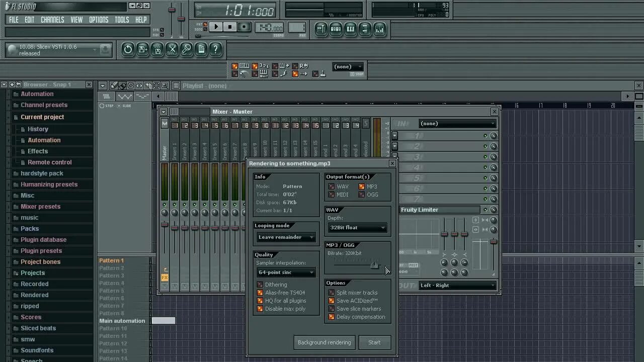The height and width of the screenshot is (362, 644).
Task: Click the Background rendering button
Action: 325,342
